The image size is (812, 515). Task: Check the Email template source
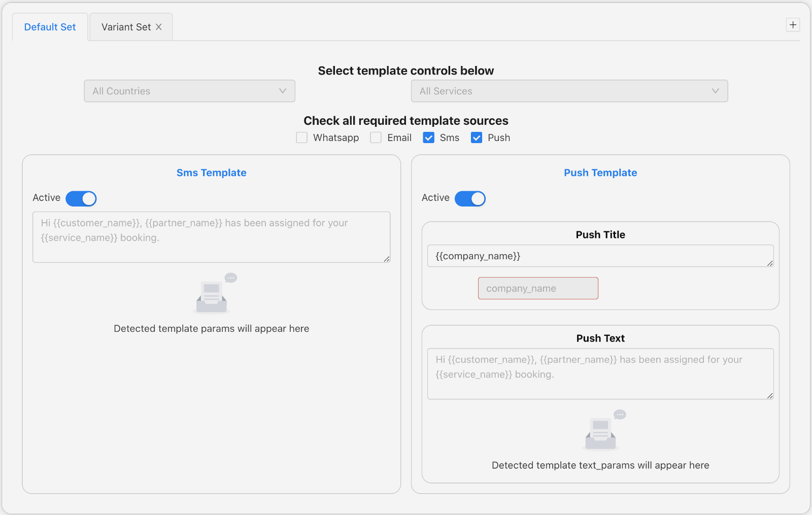pyautogui.click(x=376, y=138)
